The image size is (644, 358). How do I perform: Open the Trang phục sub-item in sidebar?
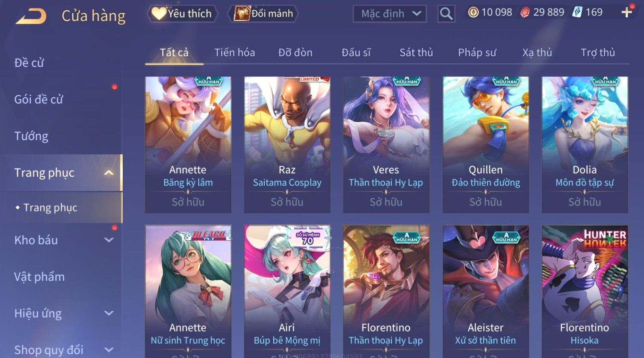coord(50,208)
